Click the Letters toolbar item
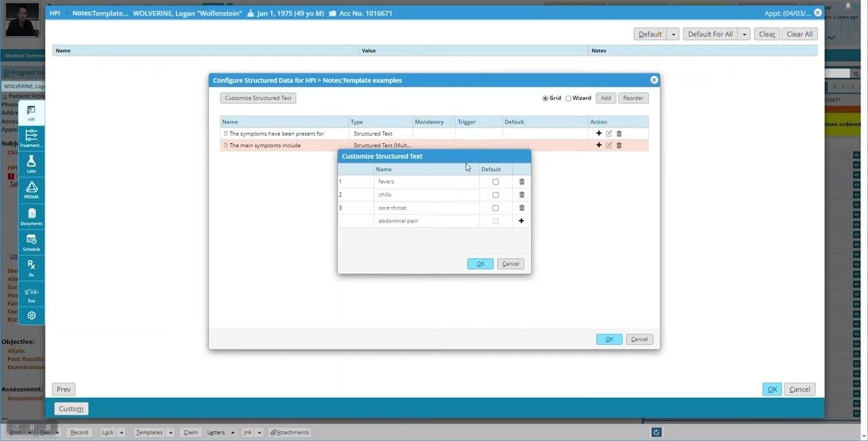 [216, 432]
